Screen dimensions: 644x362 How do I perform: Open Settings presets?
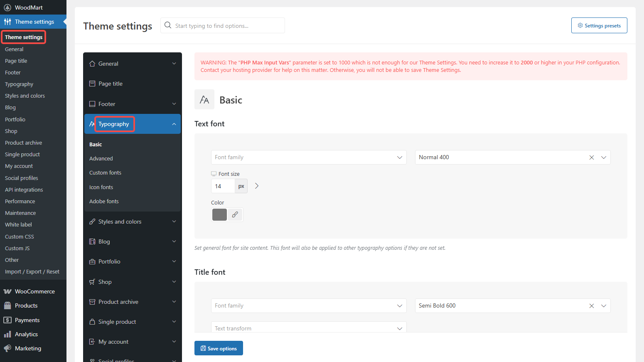pos(599,25)
